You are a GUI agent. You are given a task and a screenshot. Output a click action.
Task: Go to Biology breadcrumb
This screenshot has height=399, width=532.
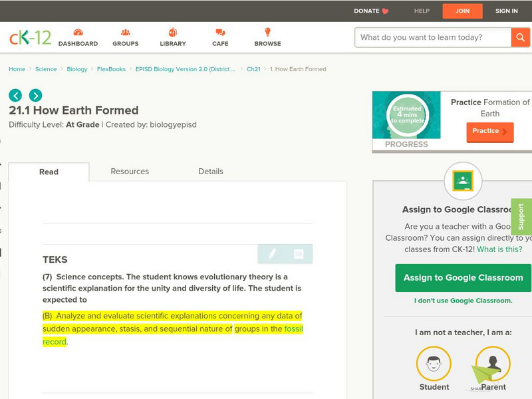click(x=77, y=69)
